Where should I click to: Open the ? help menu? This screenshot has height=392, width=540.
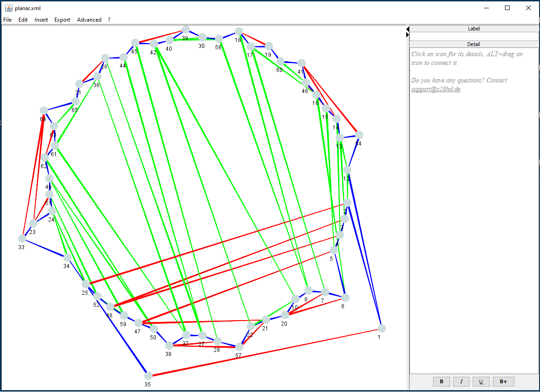(109, 20)
